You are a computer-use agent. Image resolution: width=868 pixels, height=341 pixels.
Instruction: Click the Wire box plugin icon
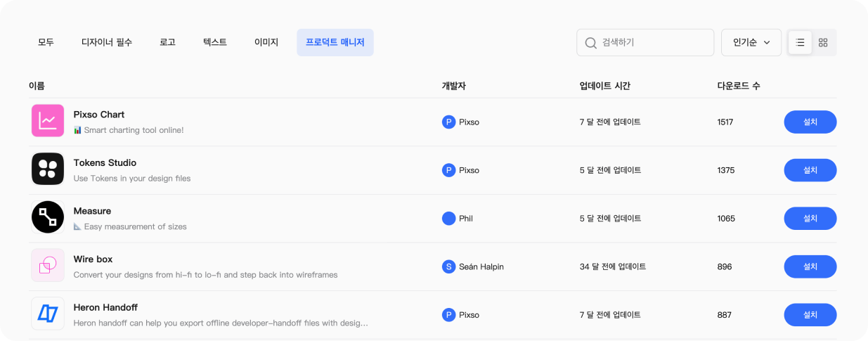(x=48, y=265)
